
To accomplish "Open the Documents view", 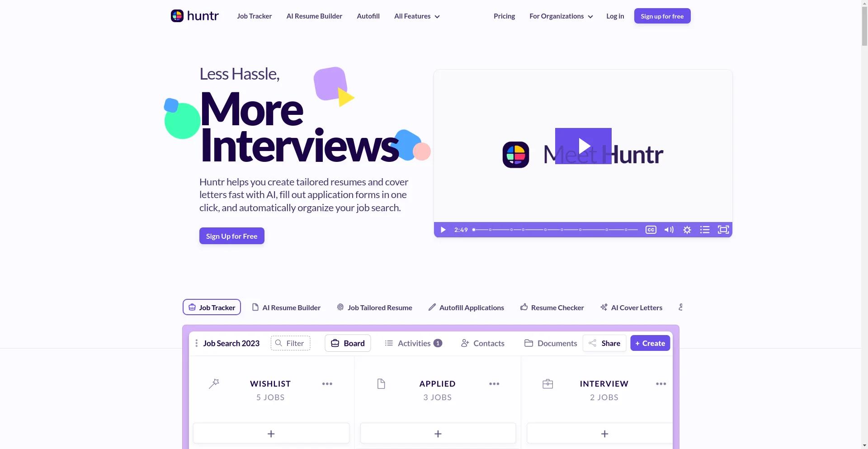I will click(551, 343).
